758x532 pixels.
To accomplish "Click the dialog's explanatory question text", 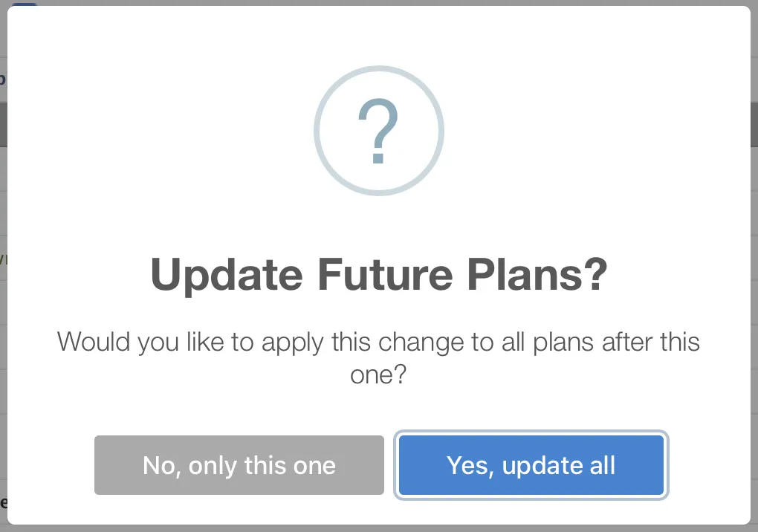I will [x=378, y=357].
